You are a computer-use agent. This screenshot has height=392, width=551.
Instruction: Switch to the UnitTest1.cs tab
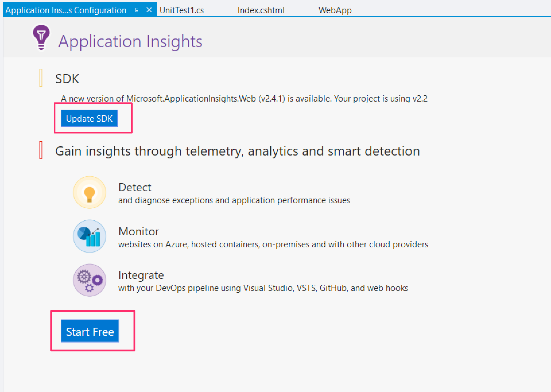pyautogui.click(x=181, y=10)
